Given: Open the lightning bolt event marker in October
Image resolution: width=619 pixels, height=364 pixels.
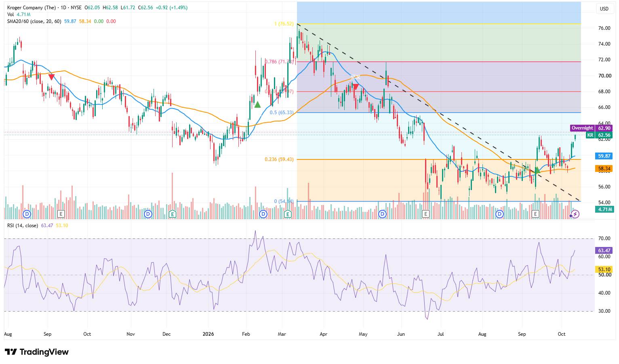Looking at the screenshot, I should pos(575,214).
